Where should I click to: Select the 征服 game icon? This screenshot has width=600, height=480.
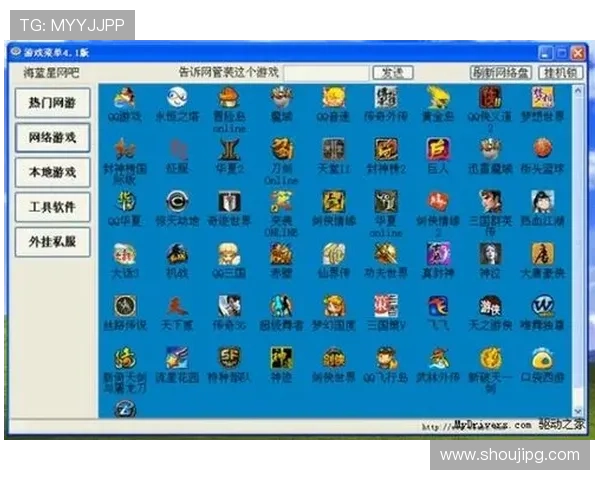point(177,149)
